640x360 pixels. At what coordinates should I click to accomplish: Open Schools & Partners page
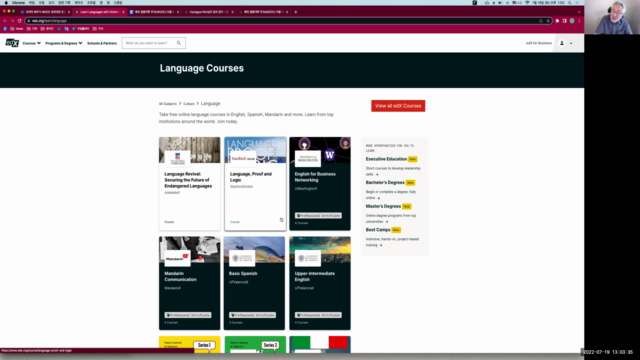(x=102, y=43)
